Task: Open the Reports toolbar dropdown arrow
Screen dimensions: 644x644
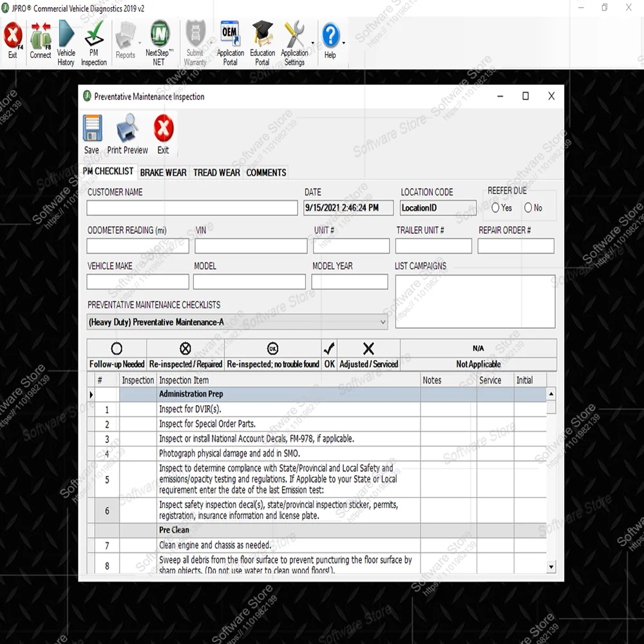Action: point(140,43)
